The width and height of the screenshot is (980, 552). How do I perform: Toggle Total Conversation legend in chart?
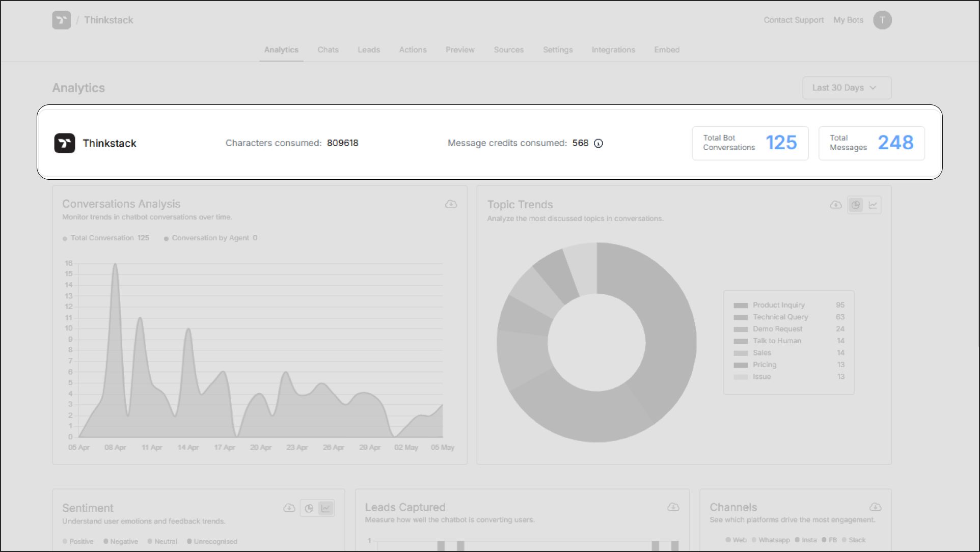pos(106,238)
